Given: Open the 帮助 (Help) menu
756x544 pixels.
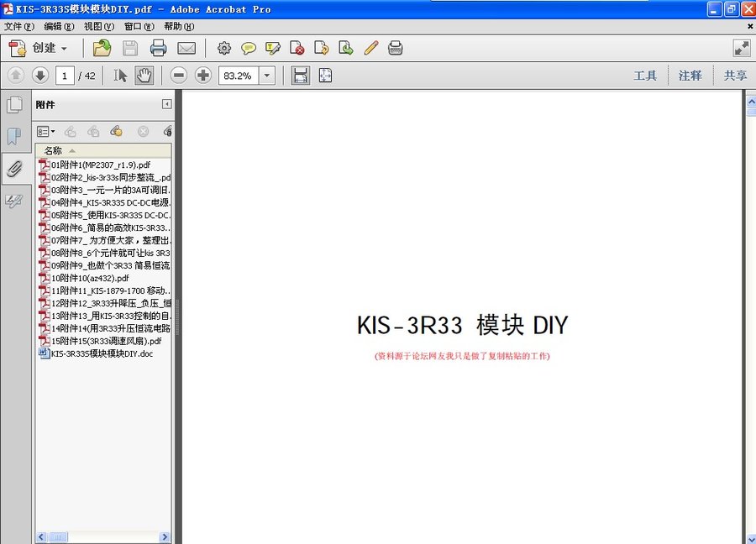Looking at the screenshot, I should pyautogui.click(x=178, y=26).
